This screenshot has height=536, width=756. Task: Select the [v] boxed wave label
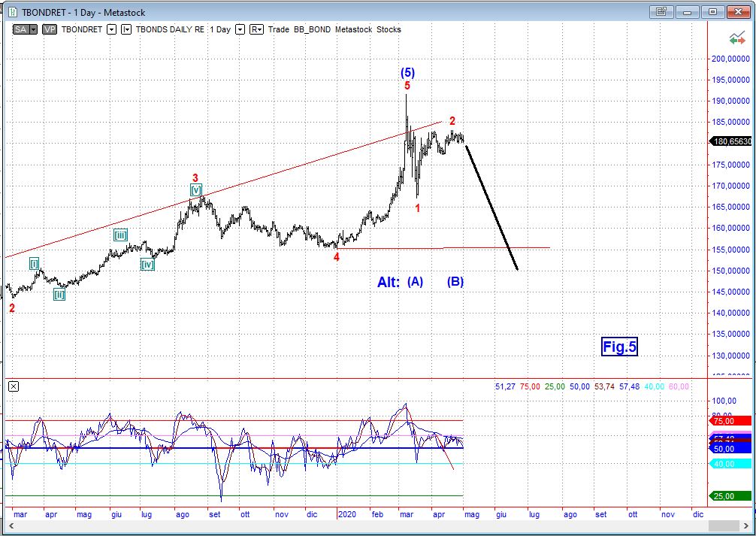[x=195, y=189]
